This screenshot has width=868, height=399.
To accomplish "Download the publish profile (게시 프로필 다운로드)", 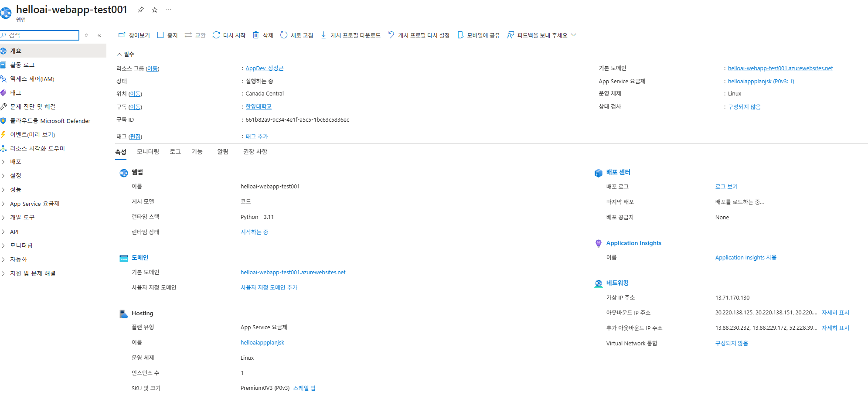I will (x=351, y=35).
